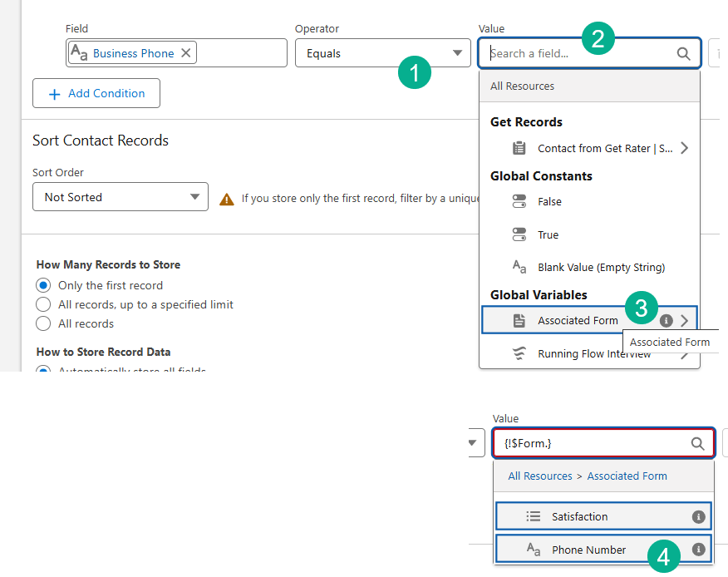The width and height of the screenshot is (728, 577).
Task: Click the Running Flow Interview icon
Action: click(x=519, y=354)
